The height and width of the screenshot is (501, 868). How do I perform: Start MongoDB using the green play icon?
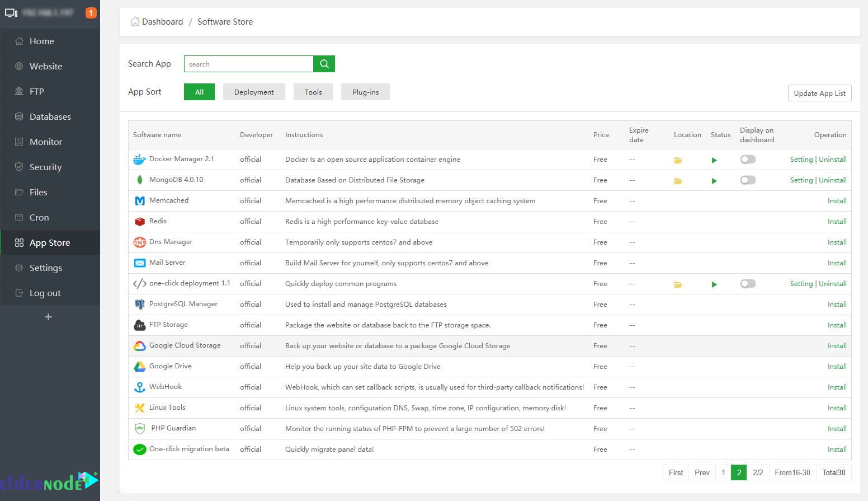(x=714, y=180)
